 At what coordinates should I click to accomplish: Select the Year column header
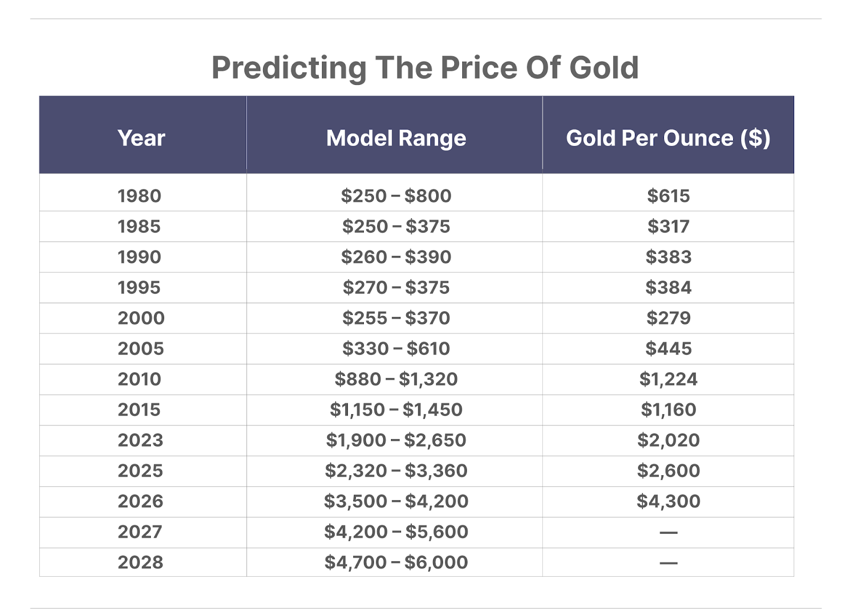click(141, 138)
